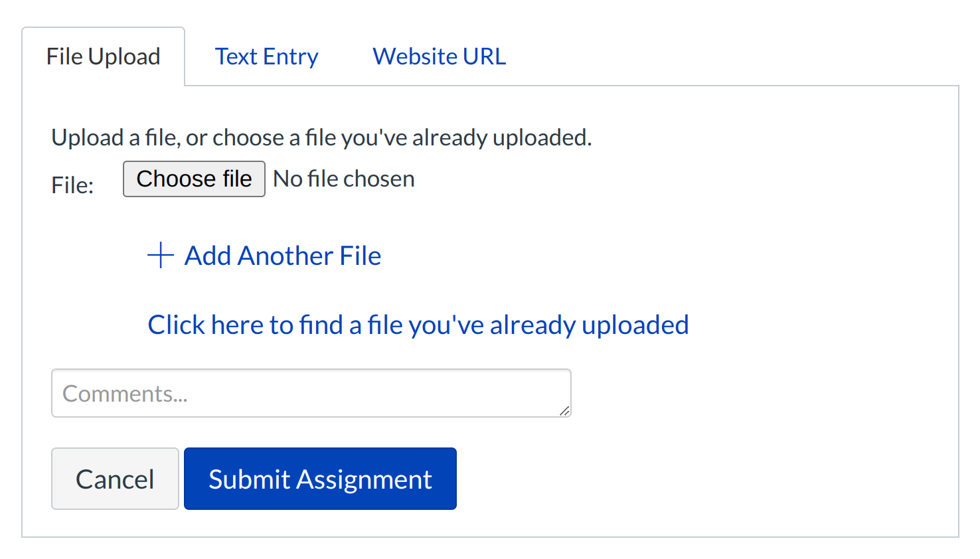Select the File Upload tab
The image size is (980, 559).
(x=104, y=57)
